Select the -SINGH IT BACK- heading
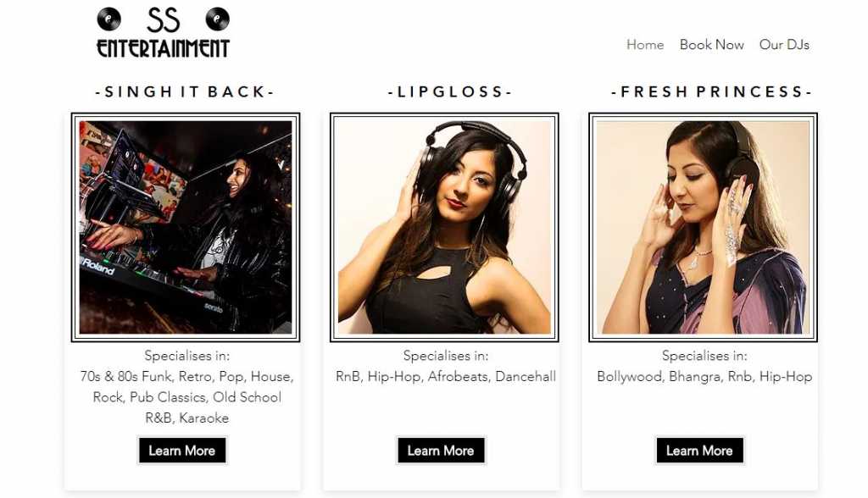Viewport: 868px width, 498px height. click(x=185, y=91)
